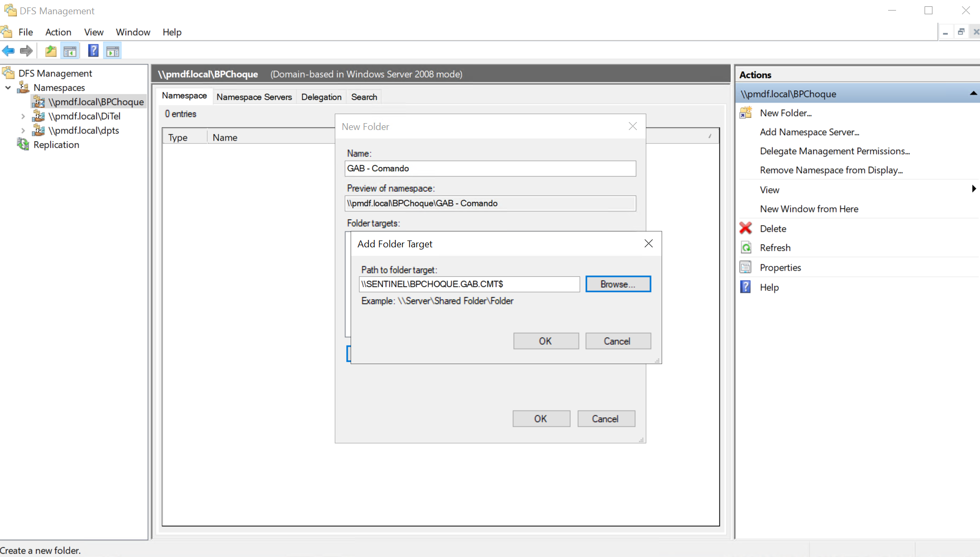Open the Action menu
980x557 pixels.
pyautogui.click(x=58, y=32)
